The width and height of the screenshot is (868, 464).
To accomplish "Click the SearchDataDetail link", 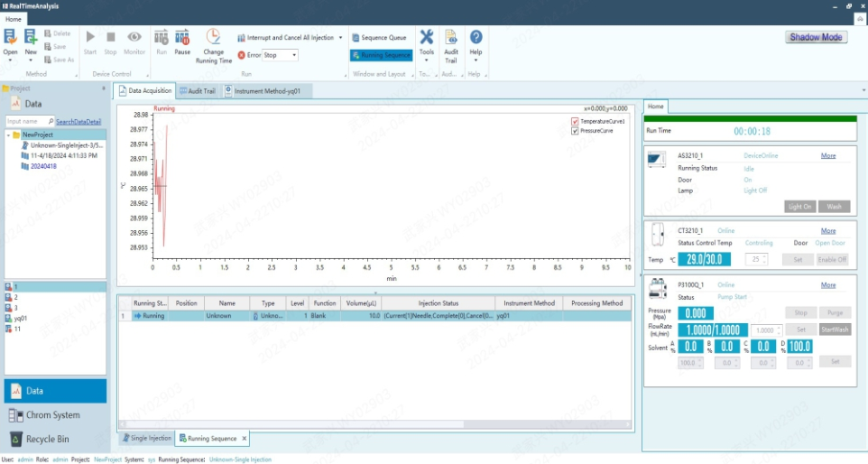I will (x=78, y=121).
